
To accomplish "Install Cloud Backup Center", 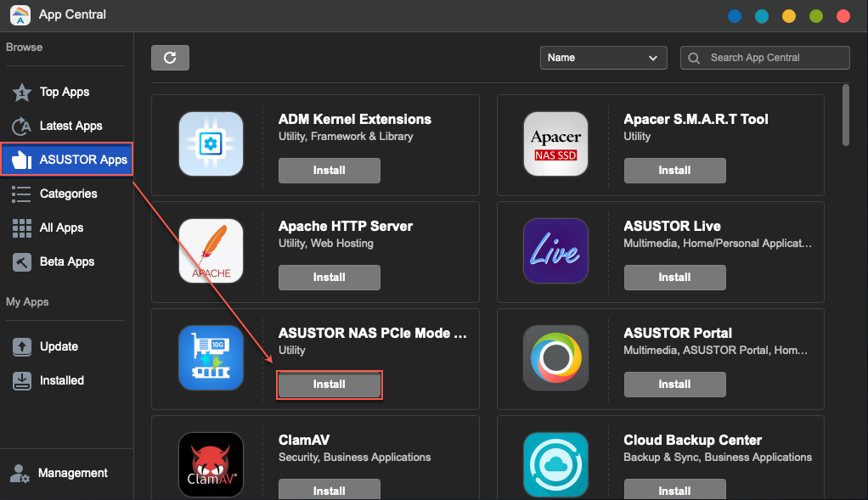I will point(675,490).
